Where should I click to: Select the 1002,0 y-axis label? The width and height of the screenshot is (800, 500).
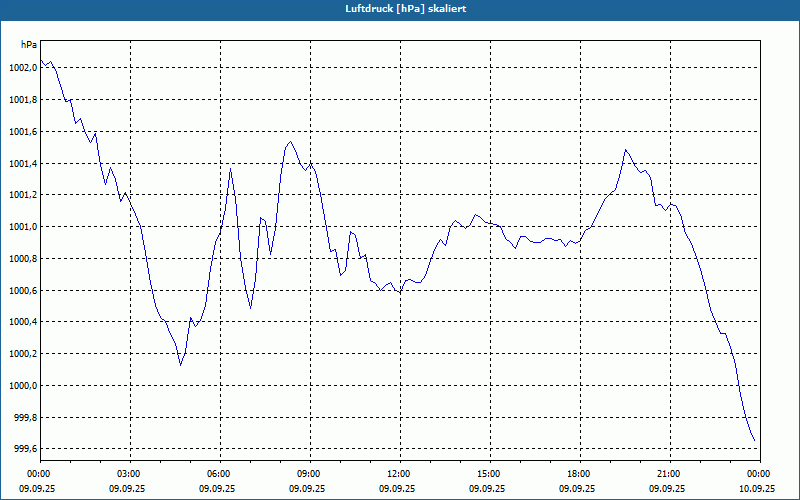tap(23, 68)
